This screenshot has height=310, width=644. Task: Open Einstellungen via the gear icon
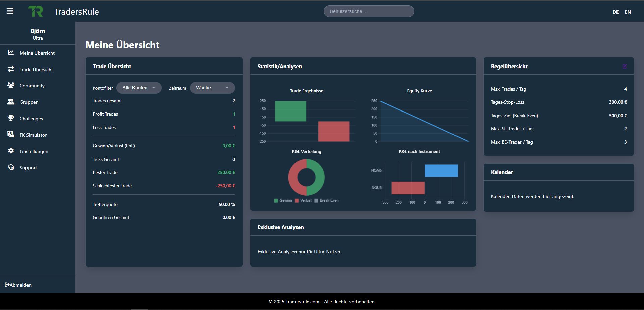coord(11,151)
